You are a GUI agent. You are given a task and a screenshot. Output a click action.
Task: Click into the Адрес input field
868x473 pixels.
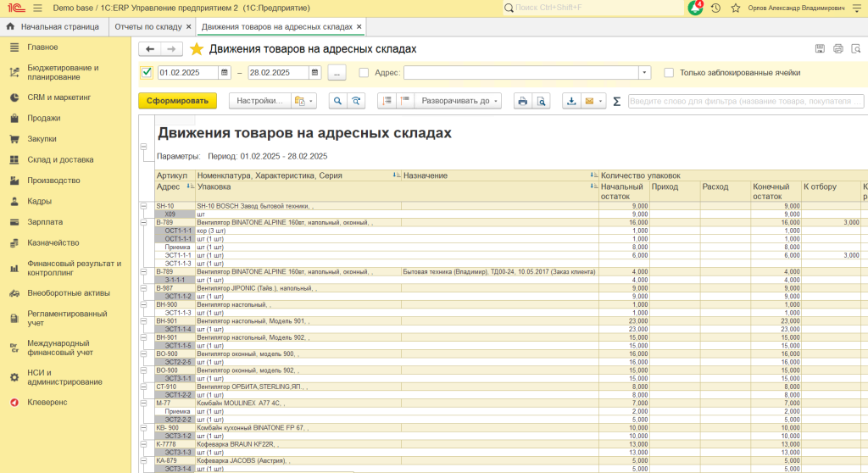(521, 73)
